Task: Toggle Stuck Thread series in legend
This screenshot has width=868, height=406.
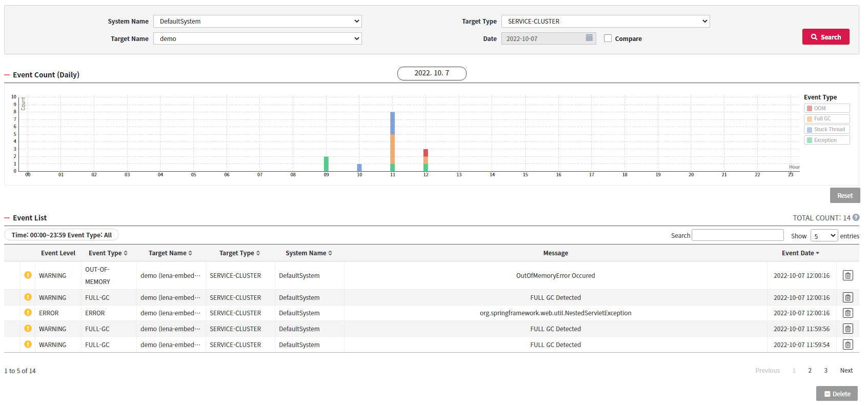Action: (x=826, y=129)
